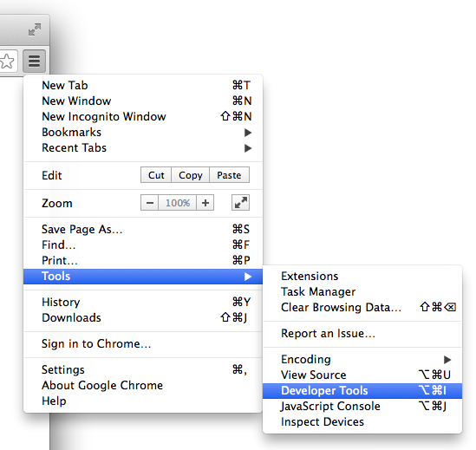This screenshot has width=476, height=450.
Task: Click the 100% zoom value
Action: (x=177, y=203)
